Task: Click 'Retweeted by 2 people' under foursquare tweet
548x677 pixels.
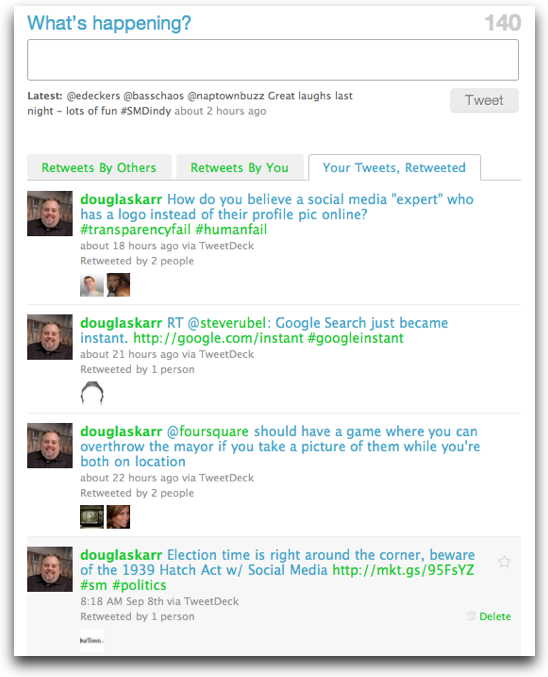Action: [137, 493]
